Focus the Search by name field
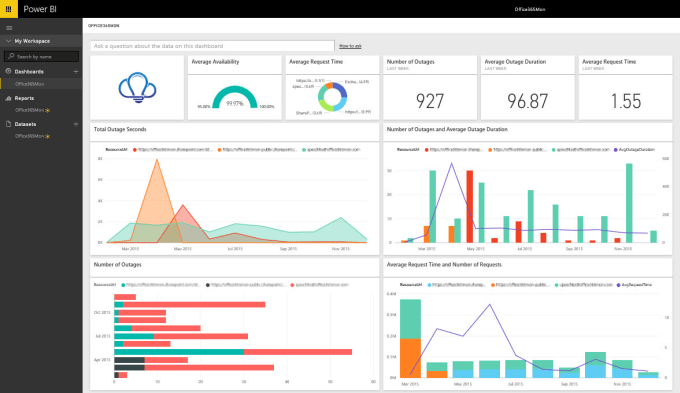The height and width of the screenshot is (393, 680). click(42, 56)
